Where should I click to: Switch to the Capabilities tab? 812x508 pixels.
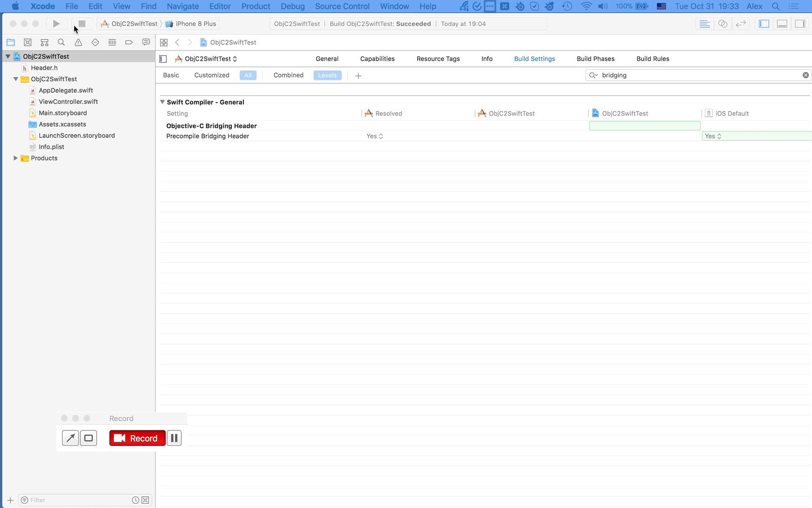pos(377,59)
